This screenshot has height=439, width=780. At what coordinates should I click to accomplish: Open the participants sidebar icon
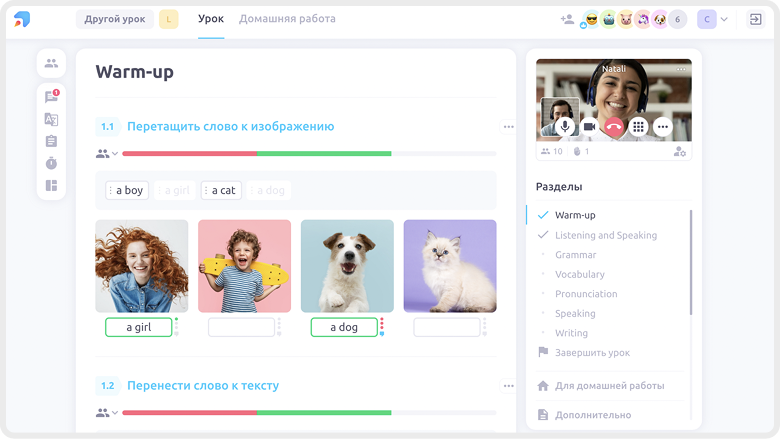[51, 63]
